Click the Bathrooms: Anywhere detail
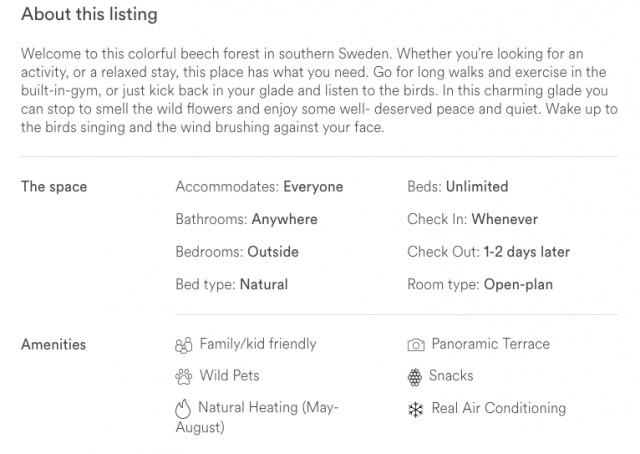The height and width of the screenshot is (454, 640). (x=247, y=219)
